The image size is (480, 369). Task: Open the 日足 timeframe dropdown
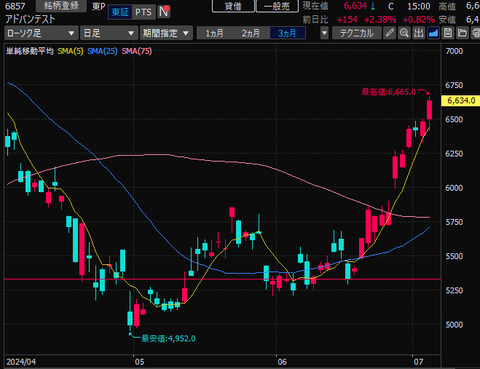point(109,33)
